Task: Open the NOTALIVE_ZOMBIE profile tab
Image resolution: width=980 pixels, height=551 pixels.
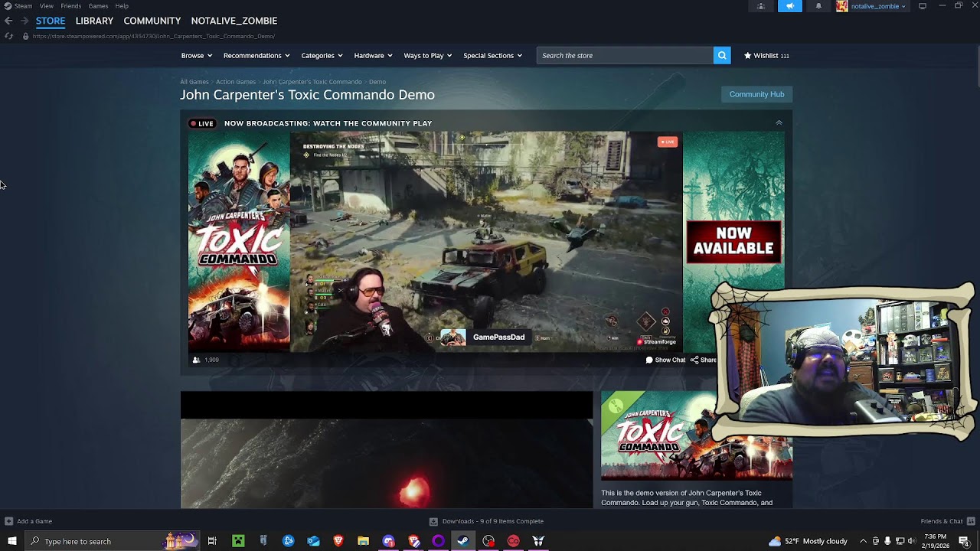Action: (x=234, y=21)
